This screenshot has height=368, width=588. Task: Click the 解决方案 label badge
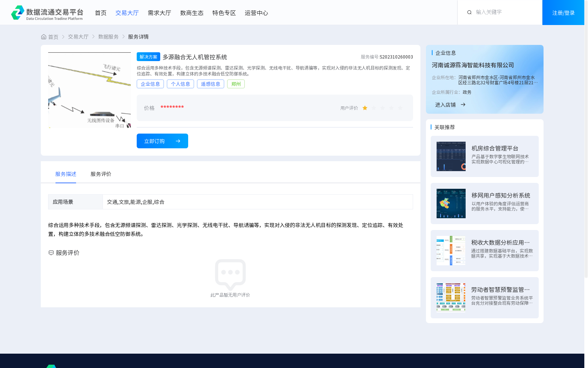[148, 57]
